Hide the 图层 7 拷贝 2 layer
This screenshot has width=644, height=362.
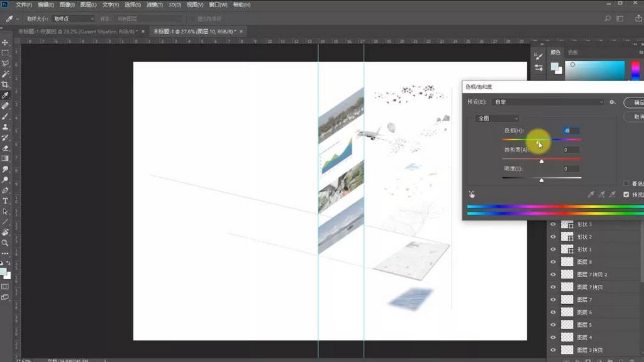[x=553, y=275]
